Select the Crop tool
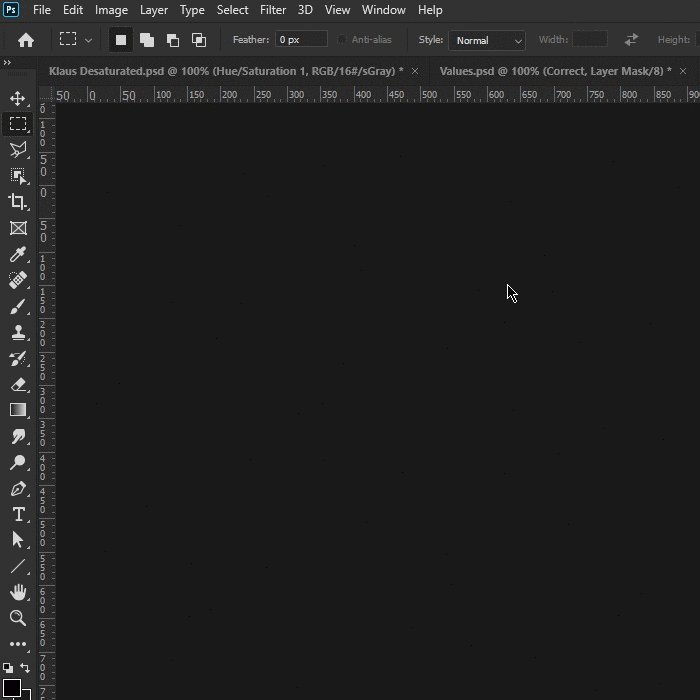This screenshot has height=700, width=700. pos(18,202)
